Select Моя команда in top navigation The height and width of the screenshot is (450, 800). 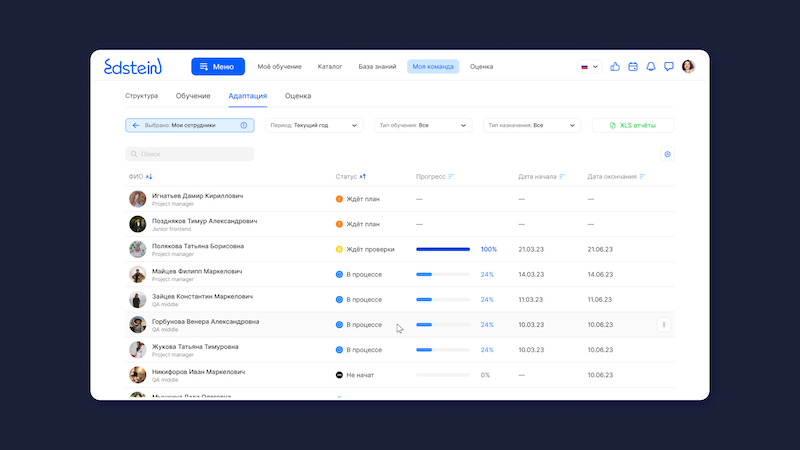[433, 66]
